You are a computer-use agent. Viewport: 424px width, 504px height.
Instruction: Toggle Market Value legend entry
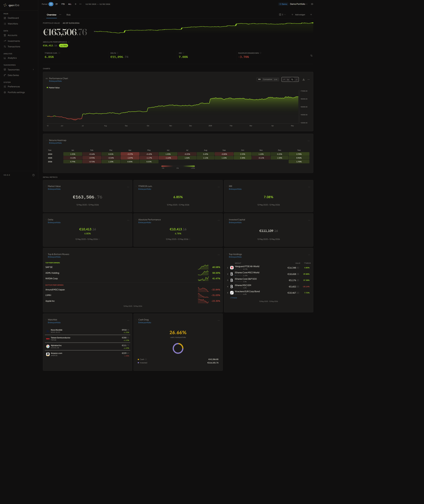pos(53,88)
